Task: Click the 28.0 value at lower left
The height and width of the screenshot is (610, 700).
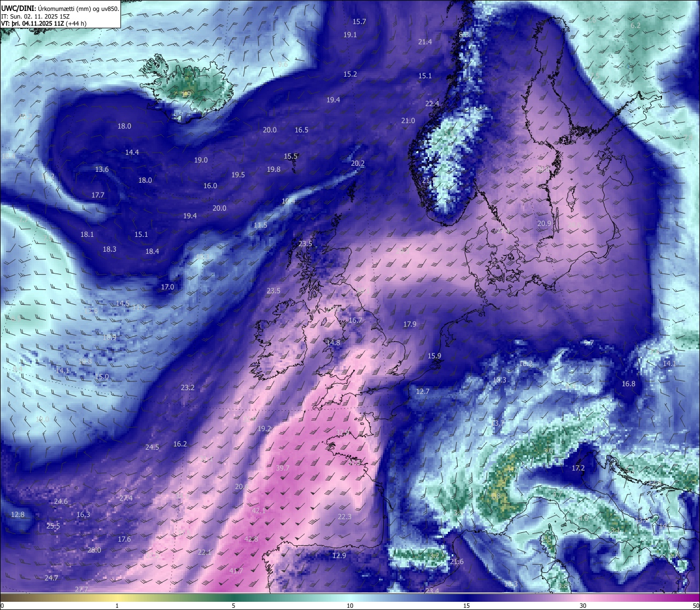Action: pyautogui.click(x=94, y=550)
